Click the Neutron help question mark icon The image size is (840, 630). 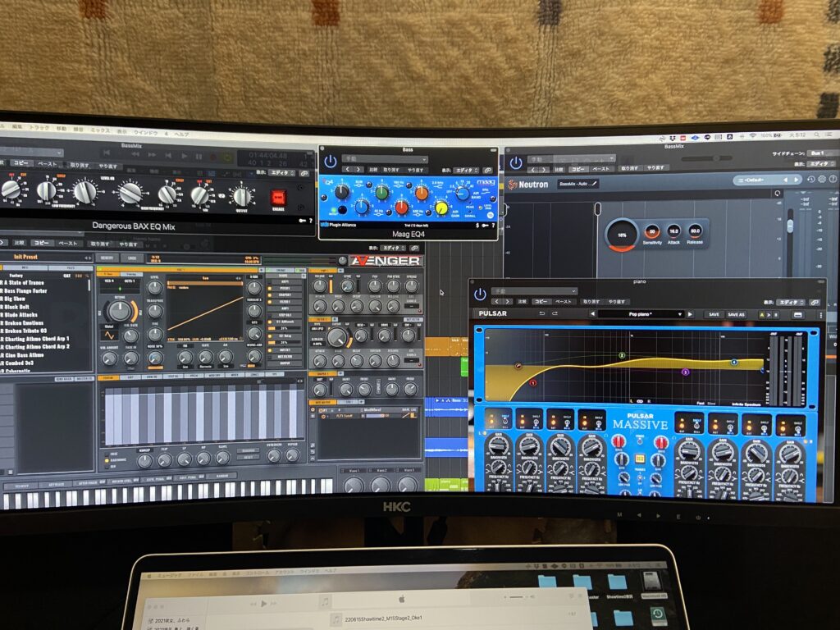coord(831,180)
